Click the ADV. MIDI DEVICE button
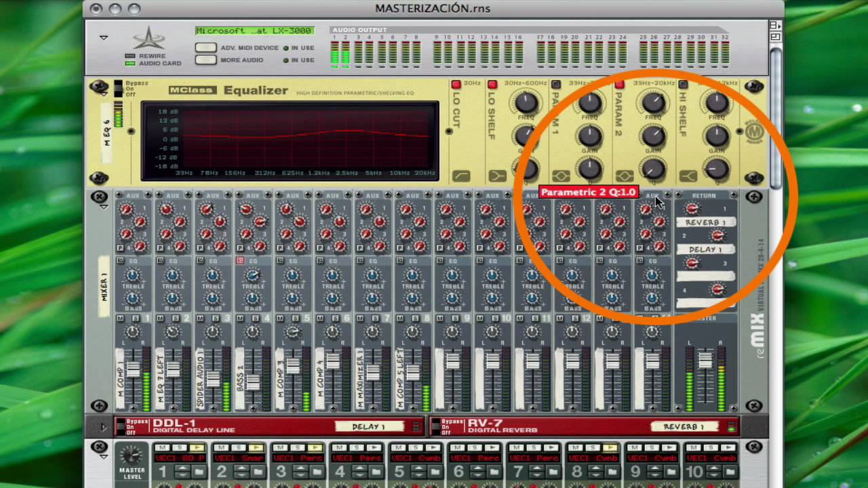Screen dimensions: 868x488 [x=206, y=48]
